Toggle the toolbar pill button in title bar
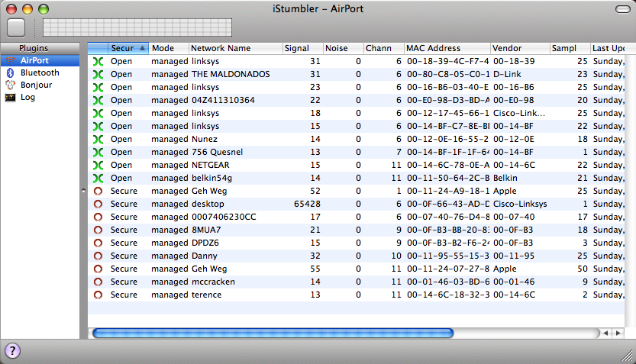636x364 pixels. (x=622, y=9)
